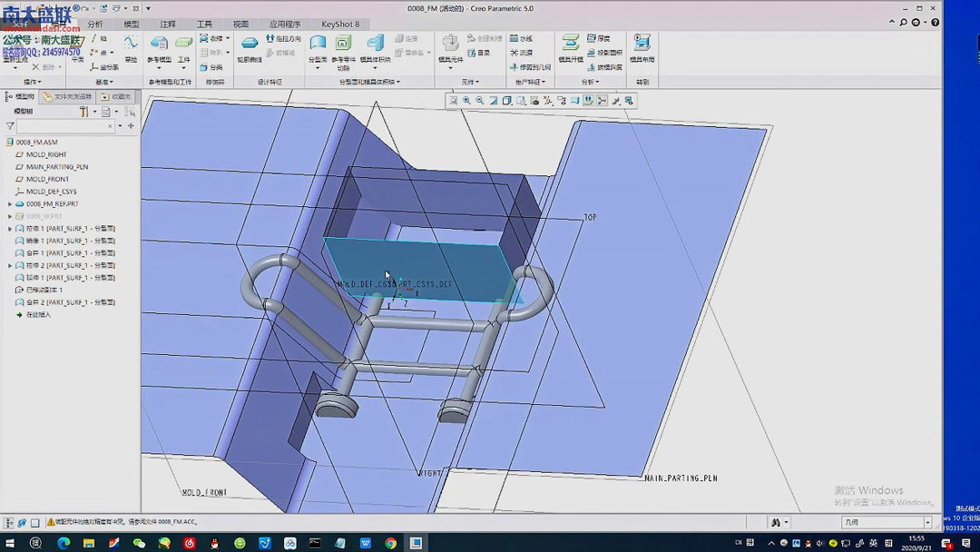The image size is (980, 552).
Task: Open the 分析 group dropdown in ribbon
Action: (590, 82)
